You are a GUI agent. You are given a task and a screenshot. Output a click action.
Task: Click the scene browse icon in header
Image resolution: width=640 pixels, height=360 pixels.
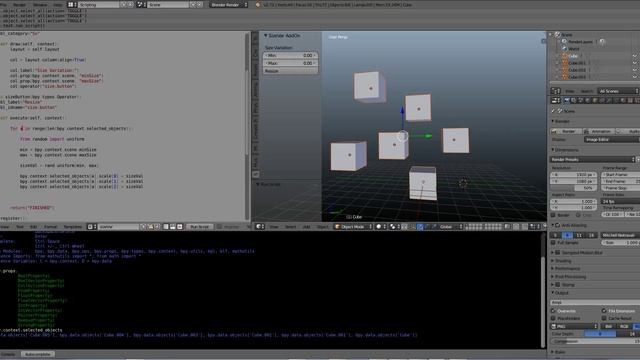[141, 5]
